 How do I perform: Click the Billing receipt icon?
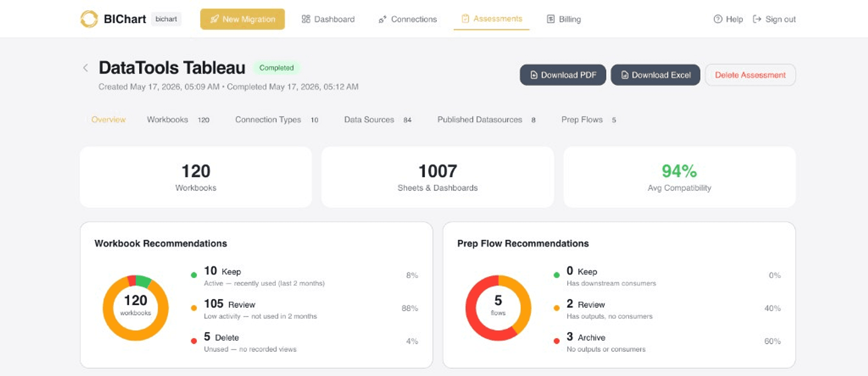(x=551, y=19)
